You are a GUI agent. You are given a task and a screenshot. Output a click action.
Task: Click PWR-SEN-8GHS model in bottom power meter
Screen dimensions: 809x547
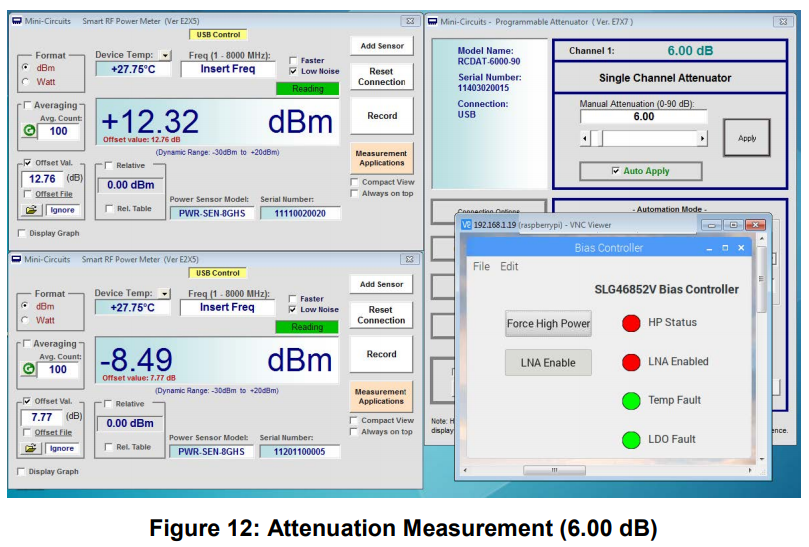click(211, 452)
